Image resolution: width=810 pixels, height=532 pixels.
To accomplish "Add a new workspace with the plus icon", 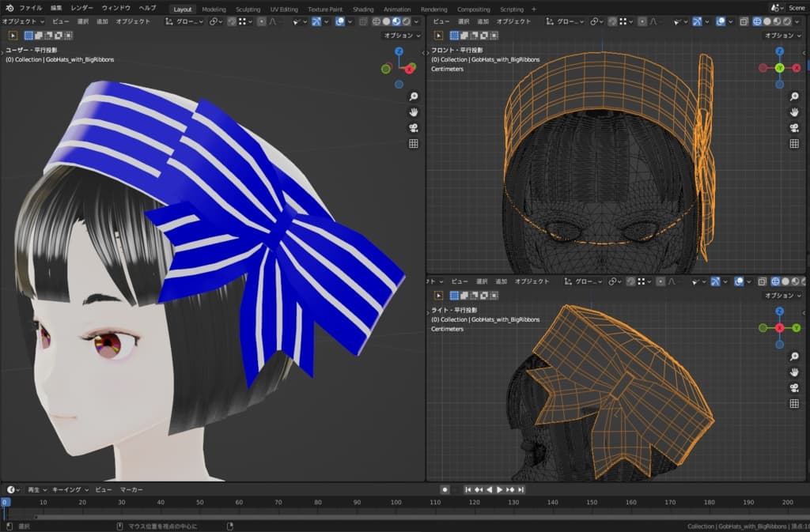I will [x=534, y=9].
